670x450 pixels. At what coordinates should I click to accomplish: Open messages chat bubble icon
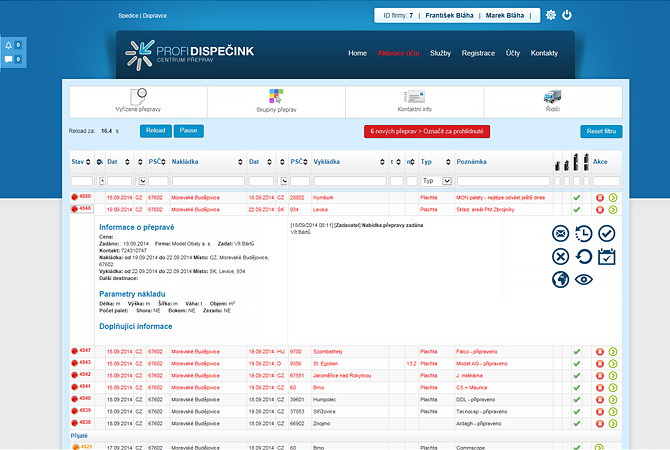coord(9,59)
